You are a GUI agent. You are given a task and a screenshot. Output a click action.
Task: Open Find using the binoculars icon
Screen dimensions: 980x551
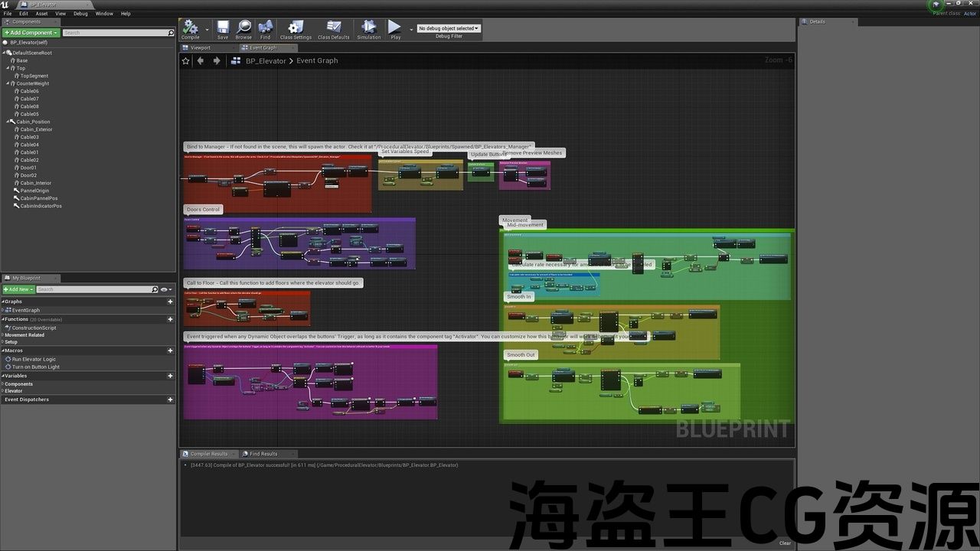265,28
